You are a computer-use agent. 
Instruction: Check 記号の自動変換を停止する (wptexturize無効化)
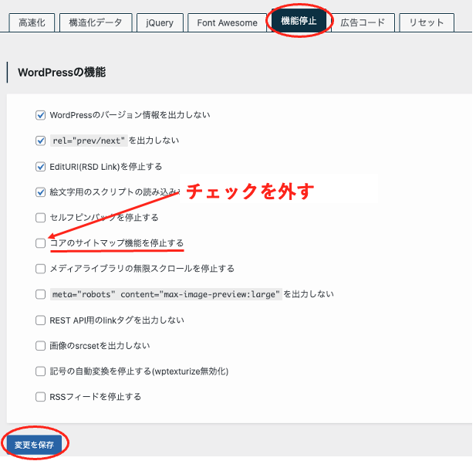click(x=41, y=371)
